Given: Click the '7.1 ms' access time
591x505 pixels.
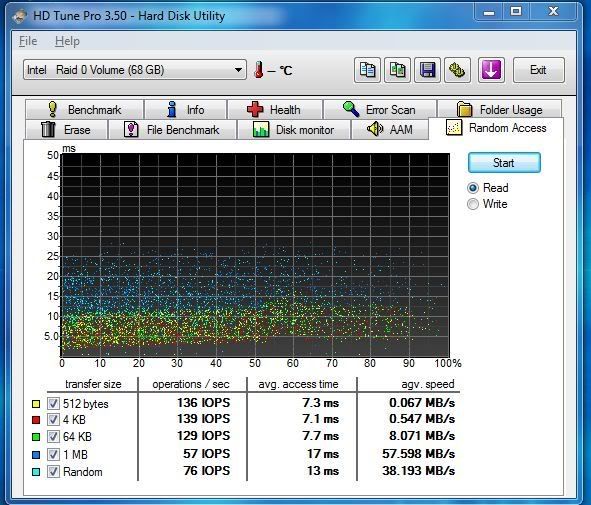Looking at the screenshot, I should pos(320,419).
